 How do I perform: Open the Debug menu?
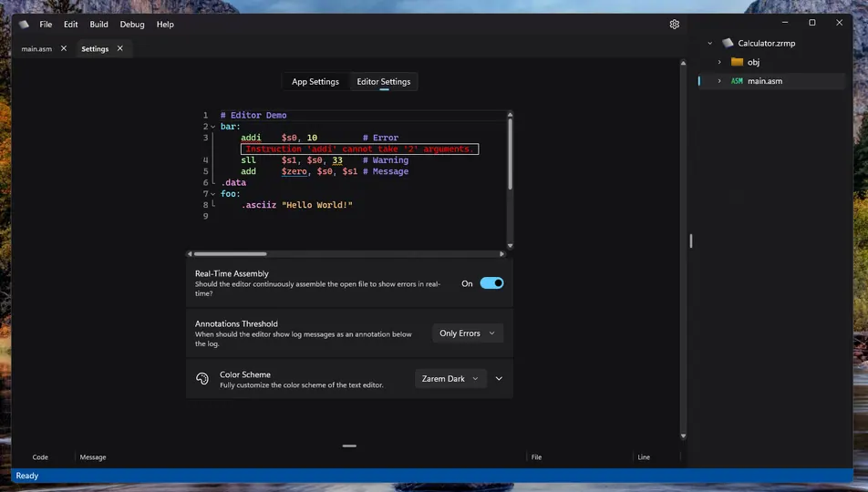131,25
